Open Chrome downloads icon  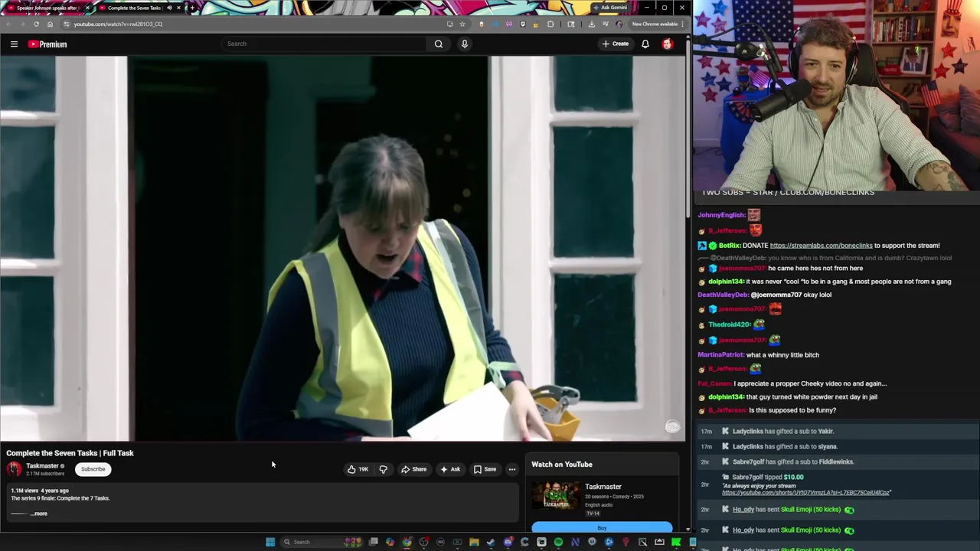[591, 24]
